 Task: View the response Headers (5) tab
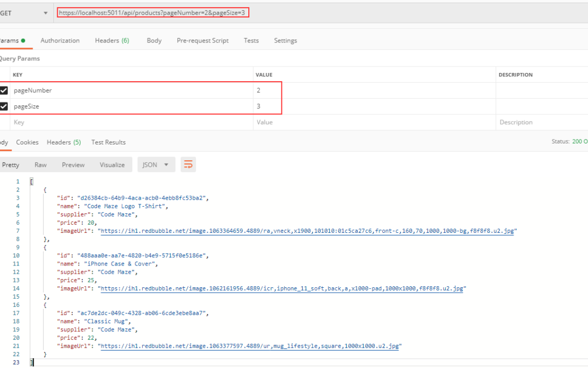64,142
